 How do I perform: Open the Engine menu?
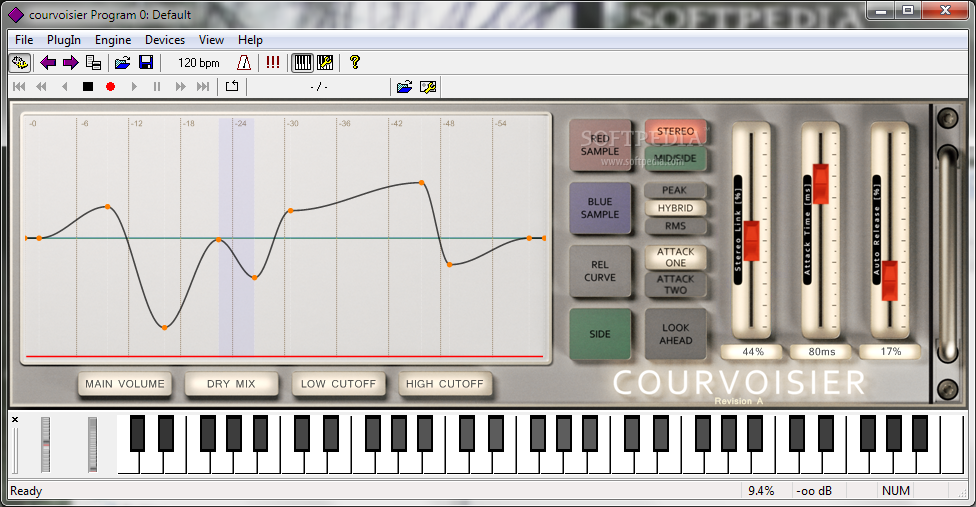coord(113,40)
